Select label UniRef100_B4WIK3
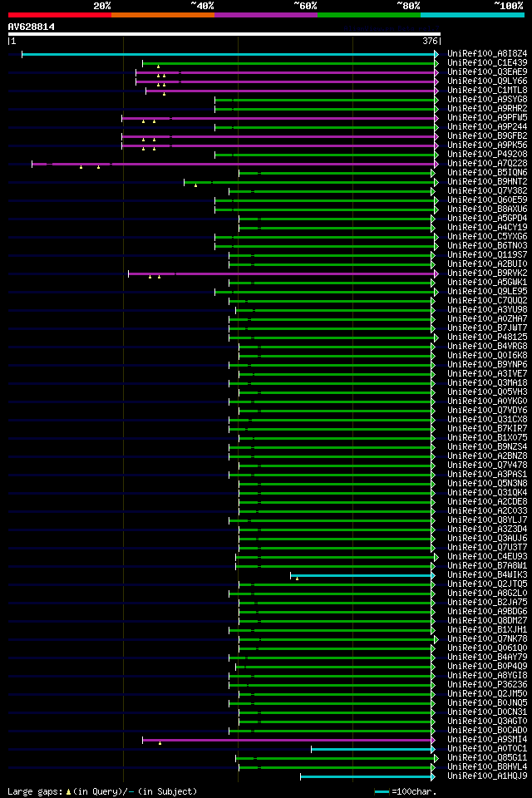The image size is (532, 798). [x=487, y=575]
